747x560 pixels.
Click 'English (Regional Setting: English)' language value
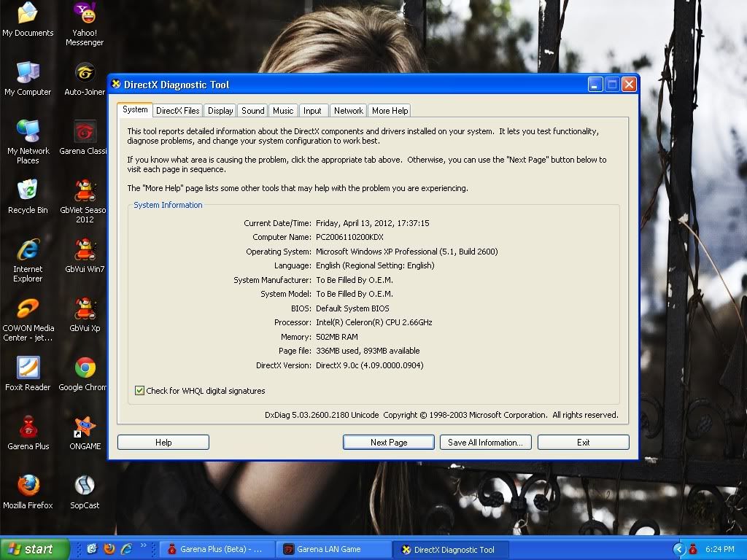tap(375, 265)
